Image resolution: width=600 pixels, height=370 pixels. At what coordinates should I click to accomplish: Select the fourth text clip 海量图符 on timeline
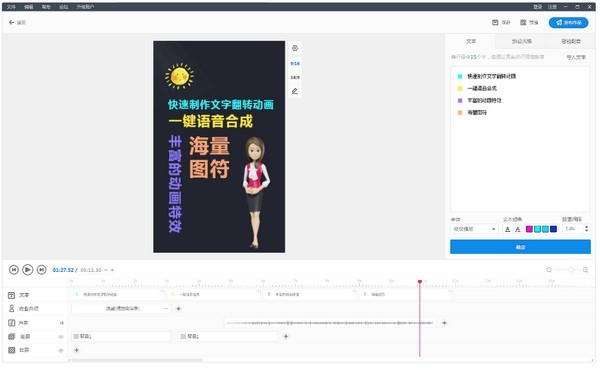click(x=406, y=295)
